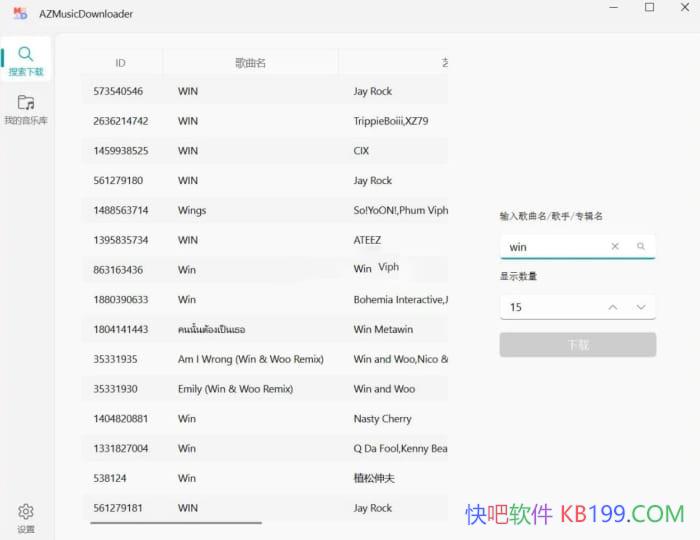The height and width of the screenshot is (540, 700).
Task: Click artist Bohemia Interactive cell
Action: click(x=400, y=299)
